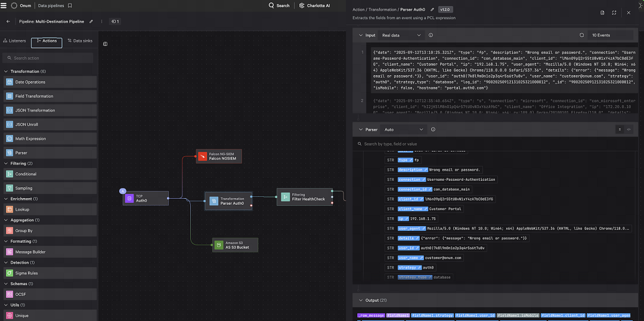Open the Auto parser dropdown
Screen dimensions: 644x321
click(x=403, y=129)
